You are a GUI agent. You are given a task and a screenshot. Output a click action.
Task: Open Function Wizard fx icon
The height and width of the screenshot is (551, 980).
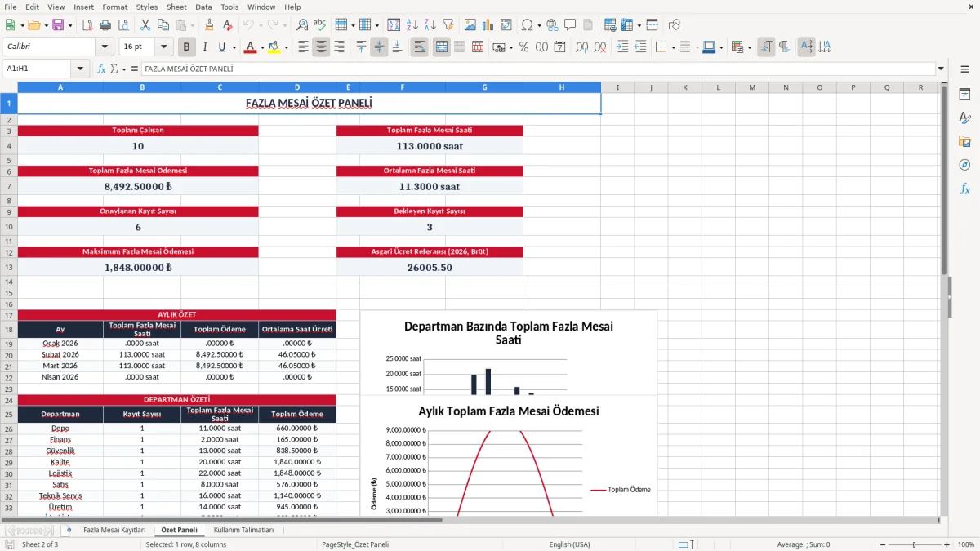tap(102, 69)
